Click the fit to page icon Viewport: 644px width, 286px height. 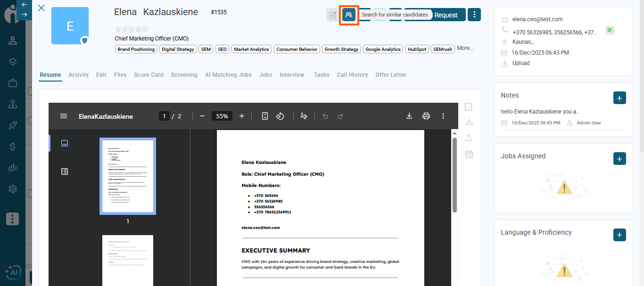265,116
